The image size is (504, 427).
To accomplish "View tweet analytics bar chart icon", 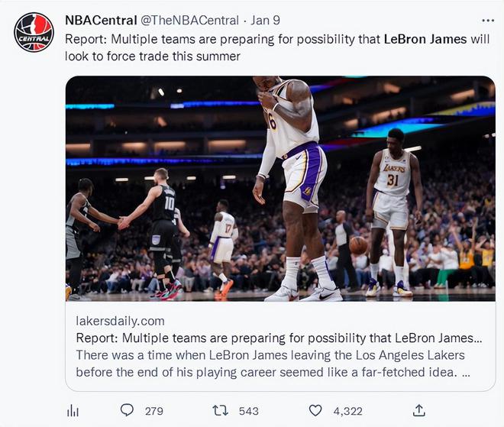I will click(73, 411).
